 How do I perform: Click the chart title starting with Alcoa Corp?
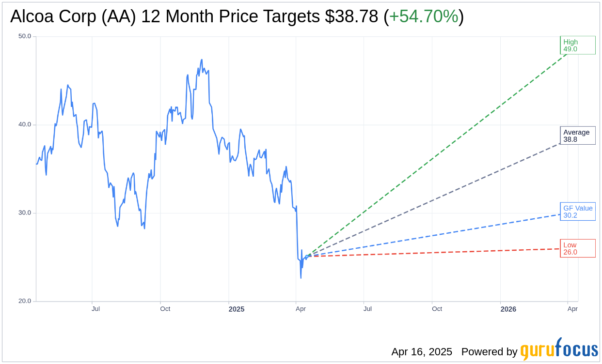tap(165, 16)
